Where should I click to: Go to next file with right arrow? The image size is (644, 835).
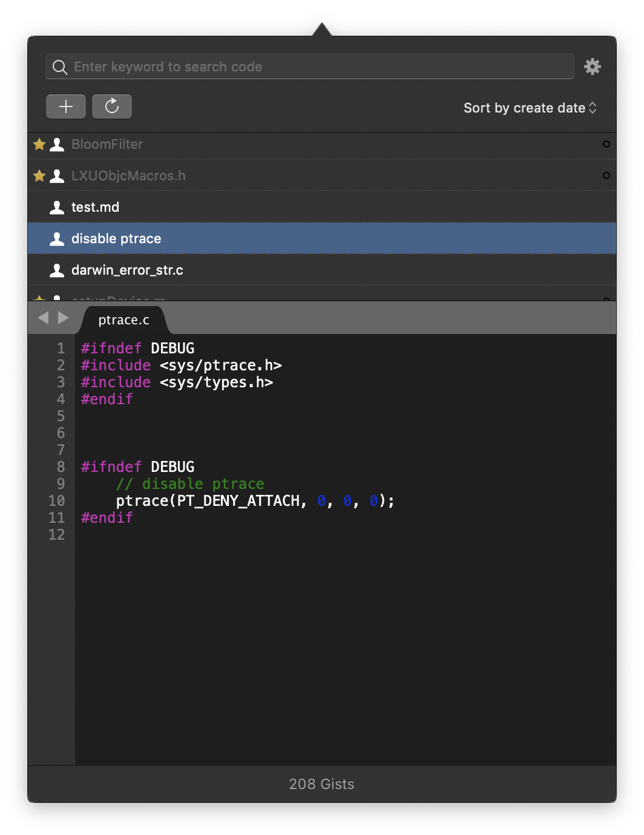click(63, 318)
